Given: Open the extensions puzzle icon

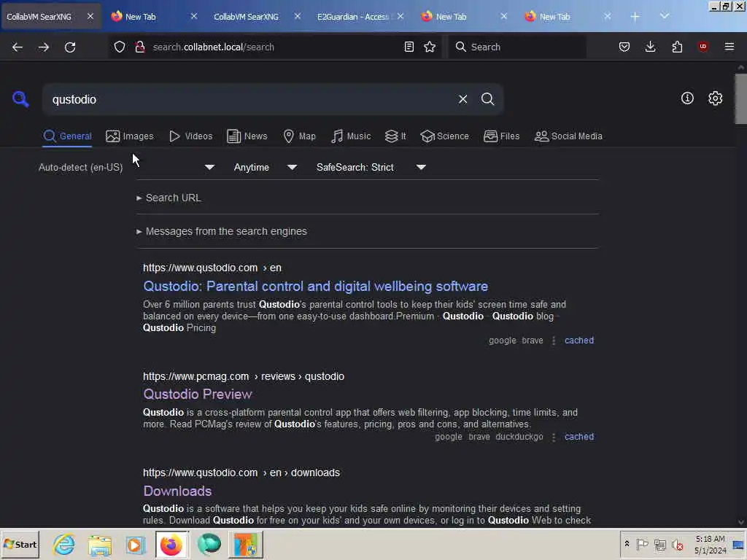Looking at the screenshot, I should tap(677, 47).
